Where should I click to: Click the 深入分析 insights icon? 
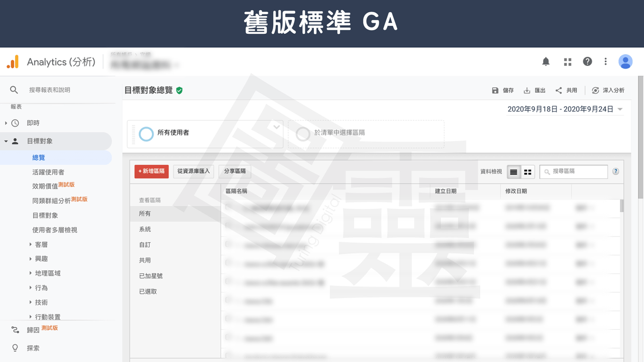(596, 91)
